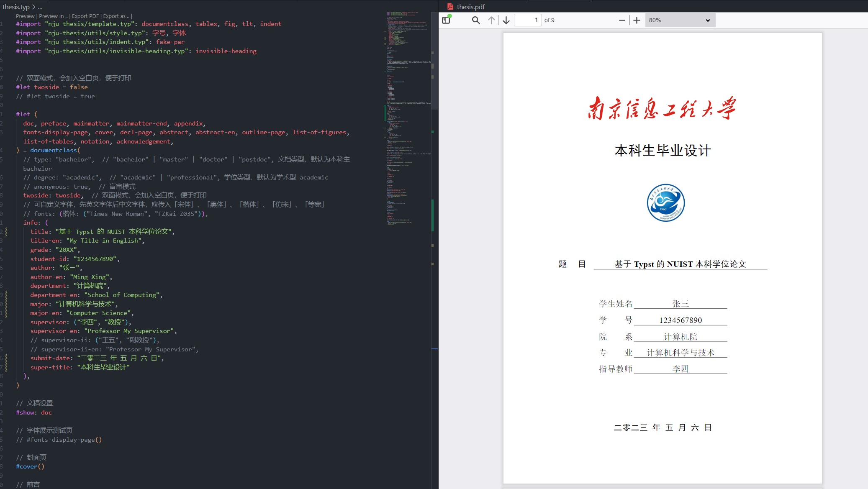Toggle the PDF sidebar panel

(446, 20)
